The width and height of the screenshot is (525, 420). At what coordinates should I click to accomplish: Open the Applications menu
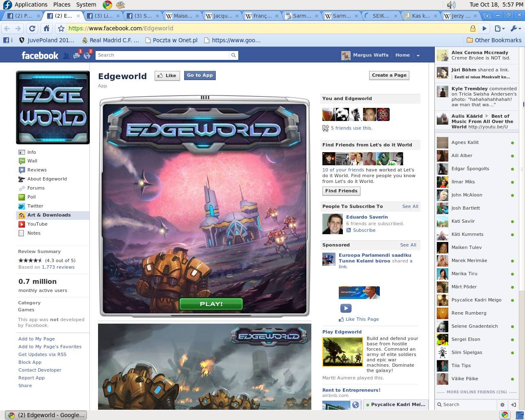(x=31, y=5)
